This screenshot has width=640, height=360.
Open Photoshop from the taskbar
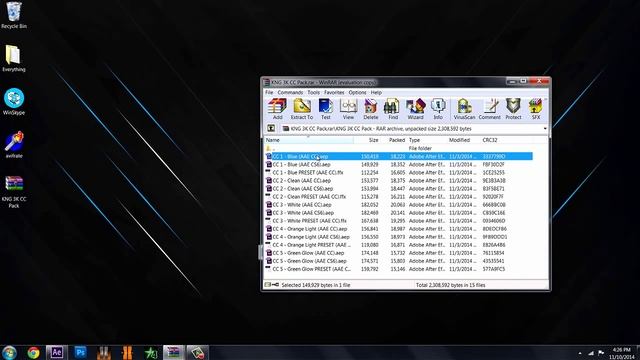(x=80, y=353)
